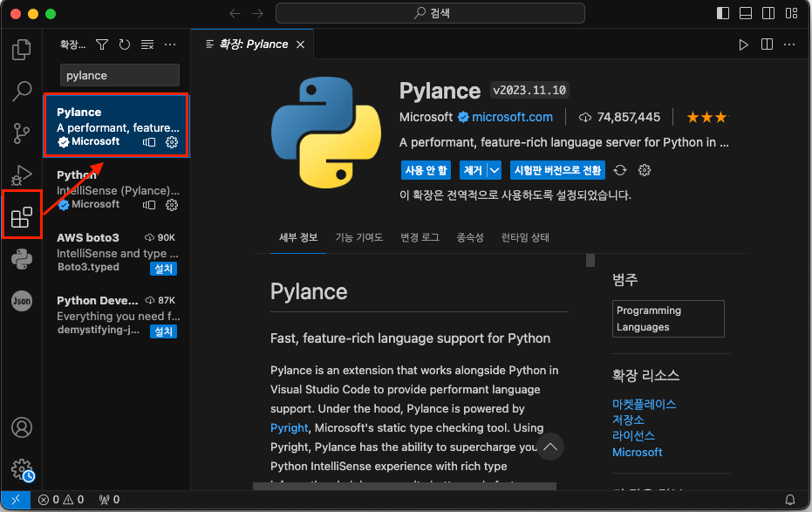Refresh the extensions list
Image resolution: width=812 pixels, height=512 pixels.
coord(124,45)
